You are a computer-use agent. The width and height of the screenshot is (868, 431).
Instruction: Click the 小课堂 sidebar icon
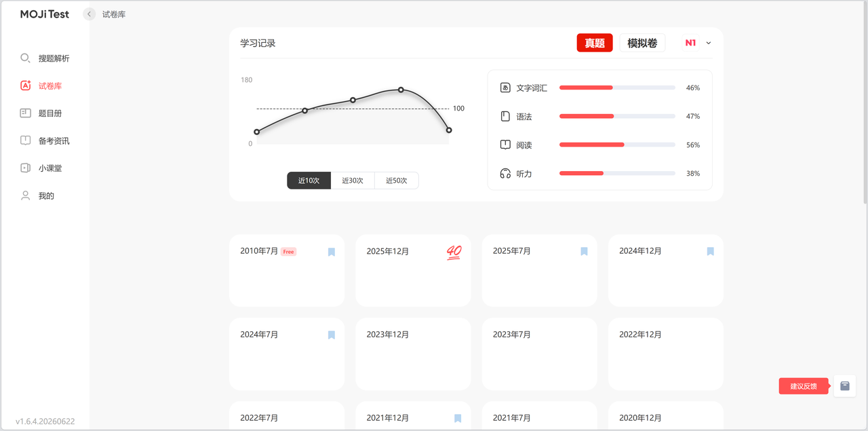tap(26, 168)
